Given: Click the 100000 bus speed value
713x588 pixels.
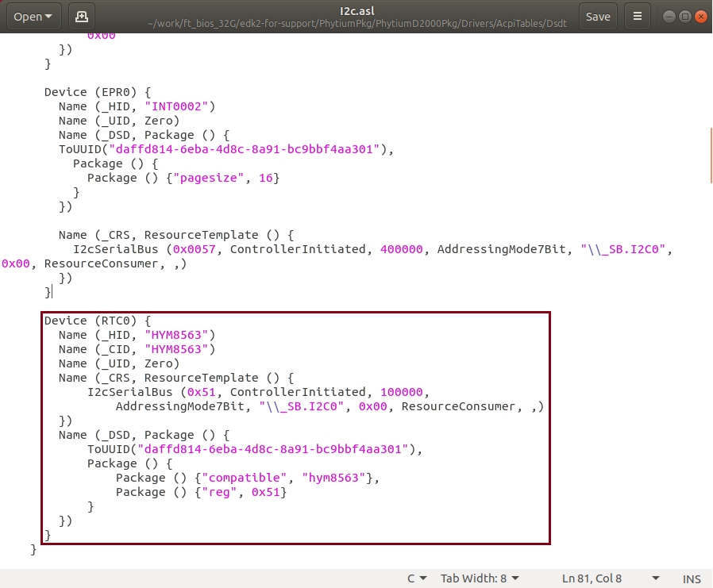Looking at the screenshot, I should click(x=402, y=392).
